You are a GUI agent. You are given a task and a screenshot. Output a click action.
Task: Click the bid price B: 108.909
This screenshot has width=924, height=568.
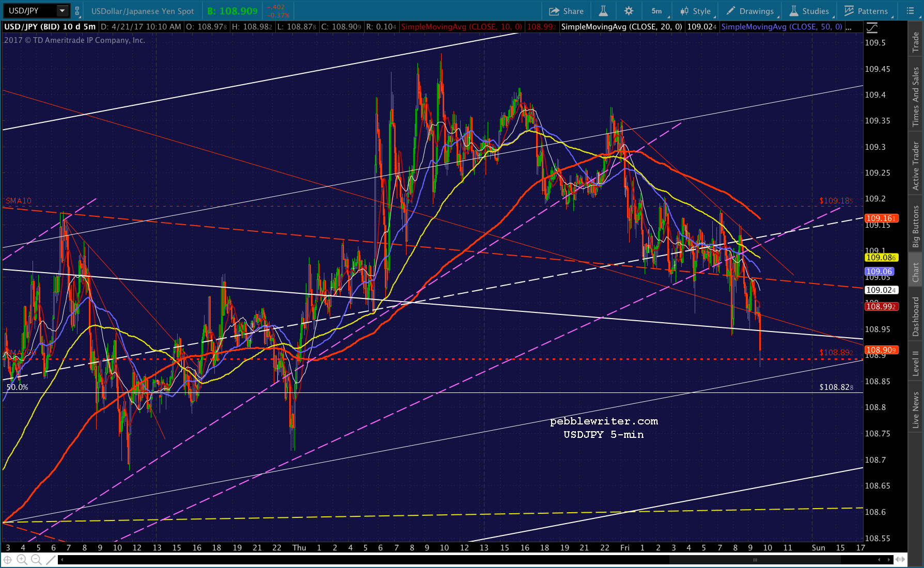(x=232, y=11)
